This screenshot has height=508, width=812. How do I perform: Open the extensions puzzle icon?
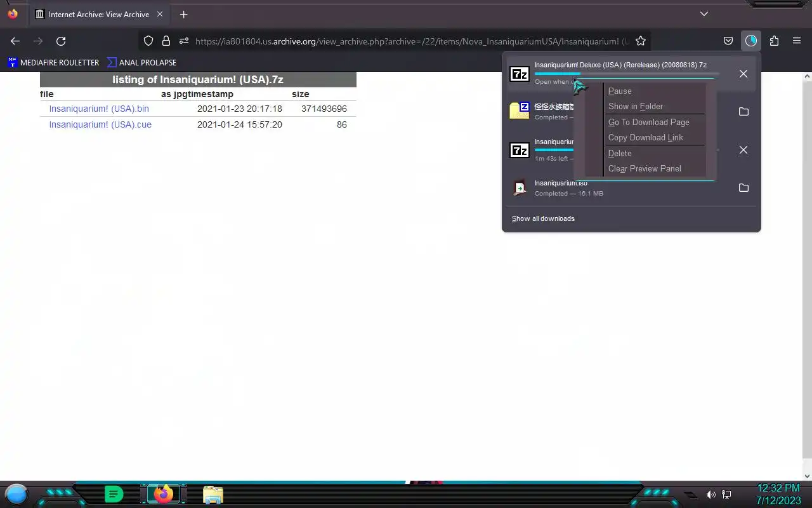tap(774, 41)
